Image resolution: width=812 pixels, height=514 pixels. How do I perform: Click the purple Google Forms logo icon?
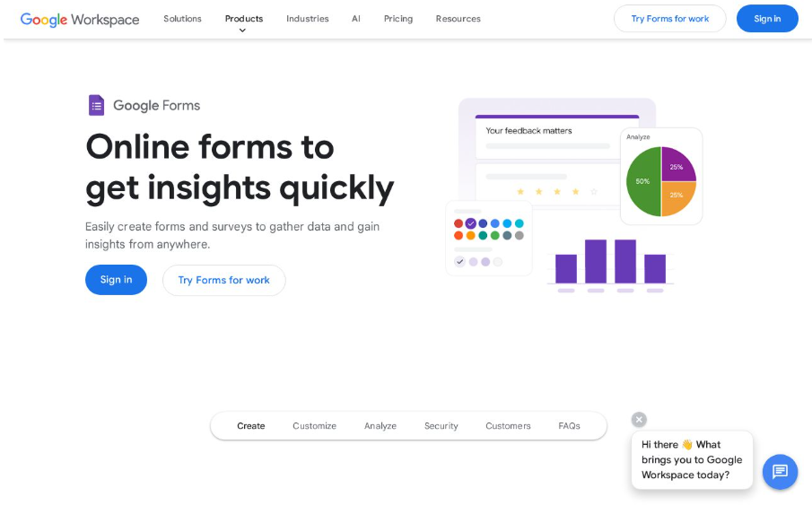tap(96, 105)
